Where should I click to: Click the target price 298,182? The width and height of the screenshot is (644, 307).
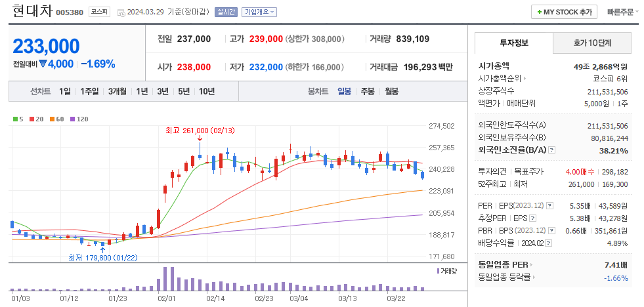(x=615, y=172)
